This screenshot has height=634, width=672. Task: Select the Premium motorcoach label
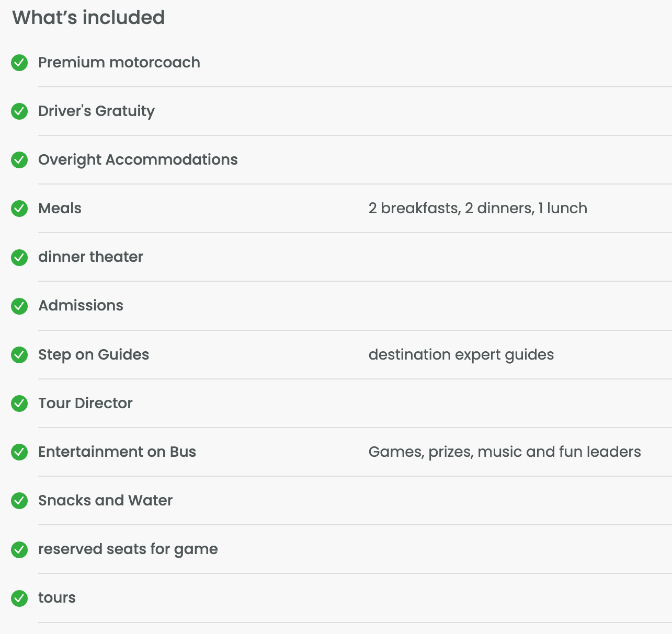pos(119,62)
